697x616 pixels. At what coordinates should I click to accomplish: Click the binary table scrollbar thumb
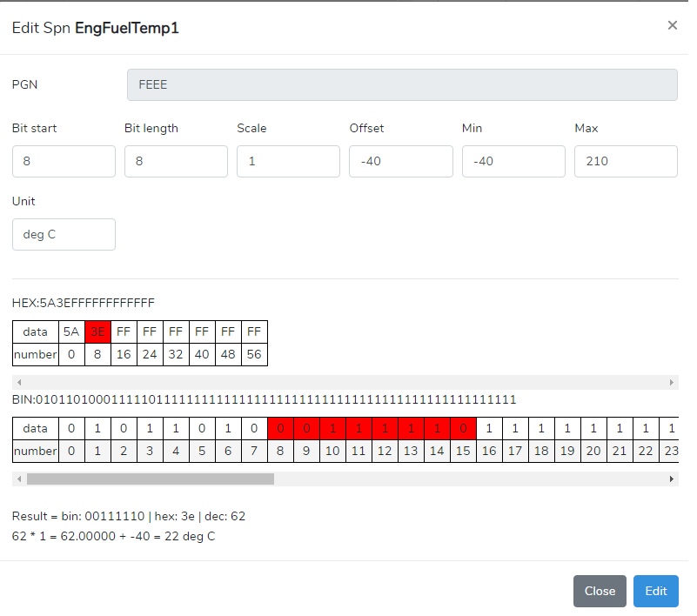point(150,479)
